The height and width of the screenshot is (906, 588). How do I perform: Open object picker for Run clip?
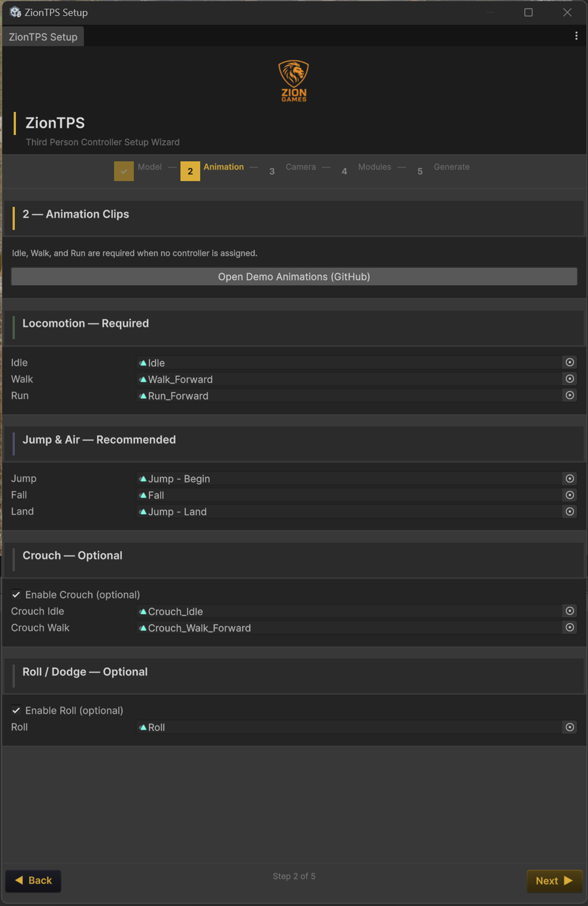tap(569, 395)
